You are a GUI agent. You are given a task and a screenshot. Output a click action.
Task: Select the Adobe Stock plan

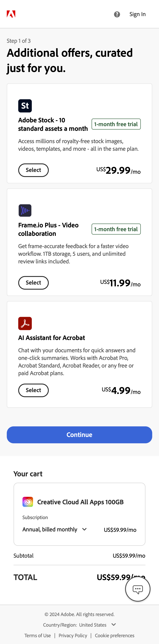coord(33,170)
